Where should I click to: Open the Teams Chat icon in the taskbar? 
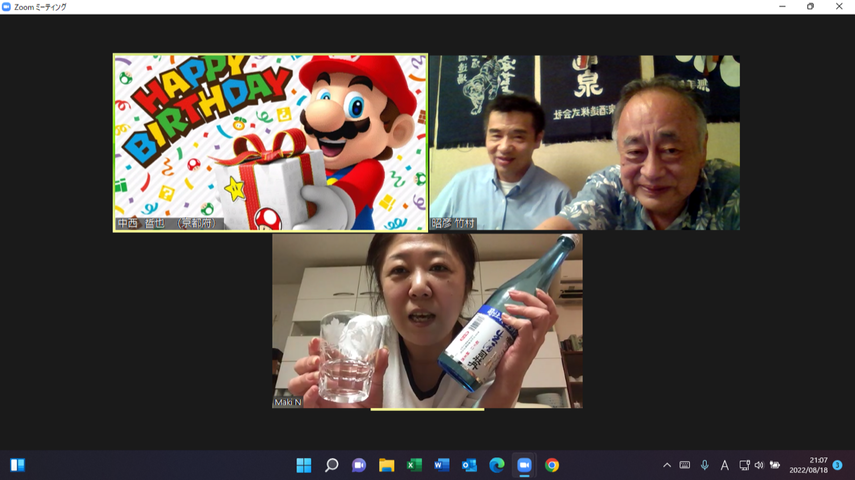point(359,465)
